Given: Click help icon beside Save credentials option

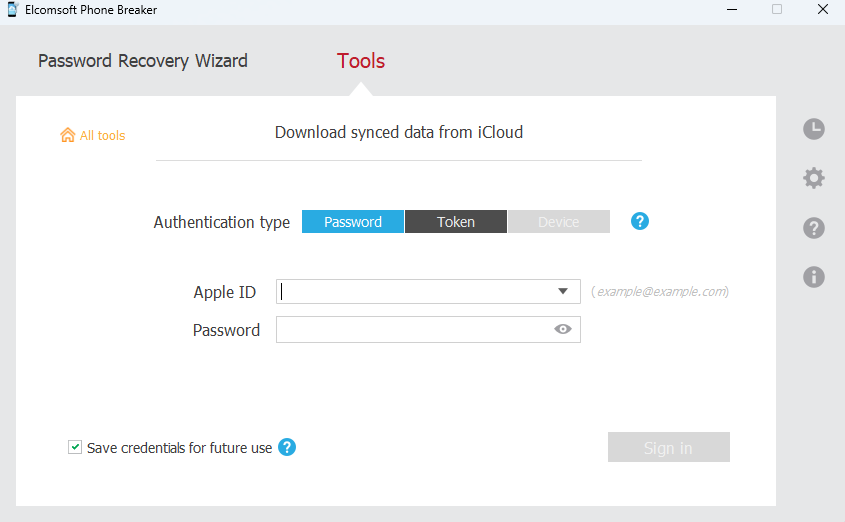Looking at the screenshot, I should click(287, 447).
